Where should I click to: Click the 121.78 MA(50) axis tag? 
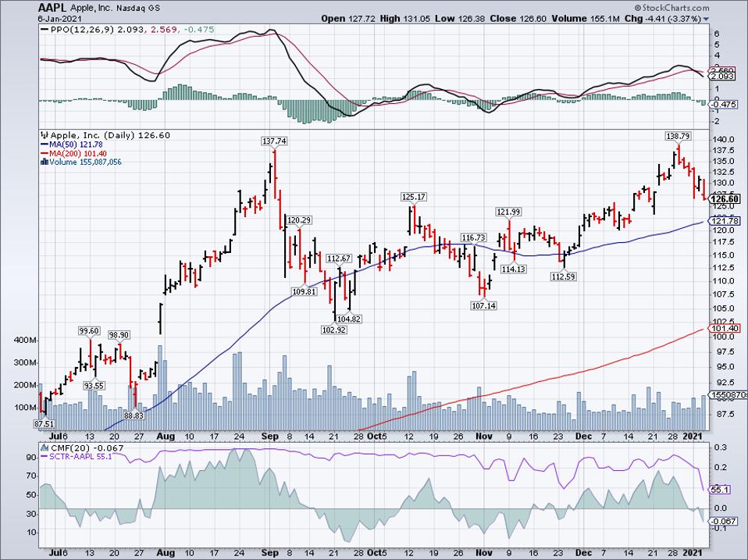725,221
